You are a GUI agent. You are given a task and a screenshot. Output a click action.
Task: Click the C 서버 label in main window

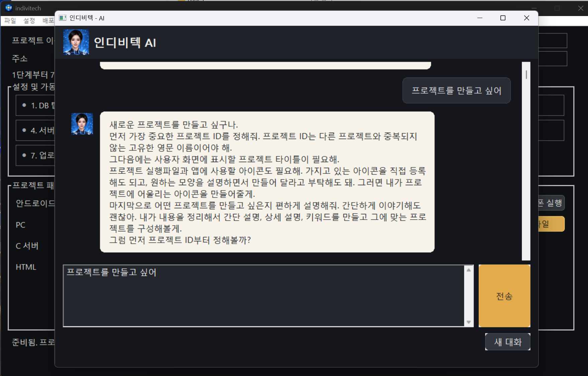coord(27,246)
